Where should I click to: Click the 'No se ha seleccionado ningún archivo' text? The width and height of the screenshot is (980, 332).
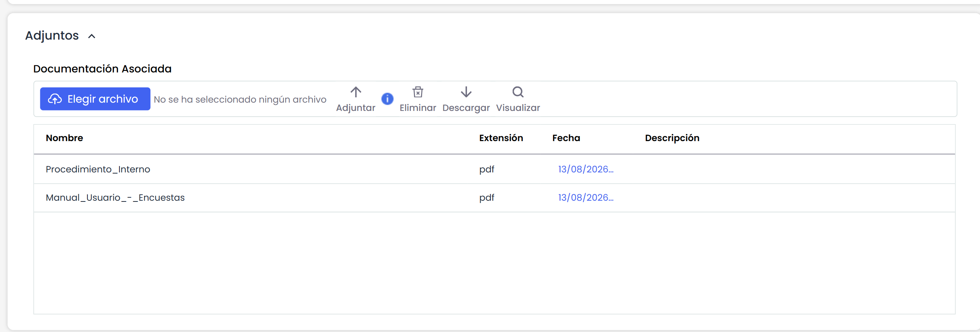(240, 99)
